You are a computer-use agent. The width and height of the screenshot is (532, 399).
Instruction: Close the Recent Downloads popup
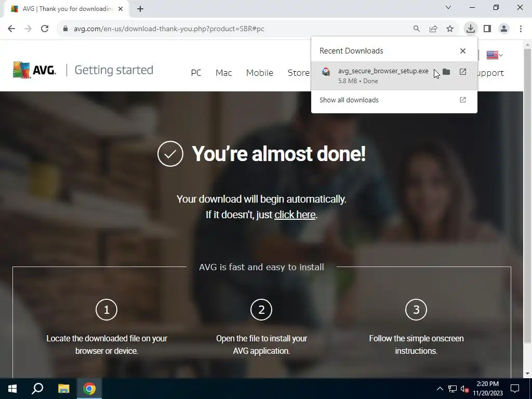[x=463, y=51]
